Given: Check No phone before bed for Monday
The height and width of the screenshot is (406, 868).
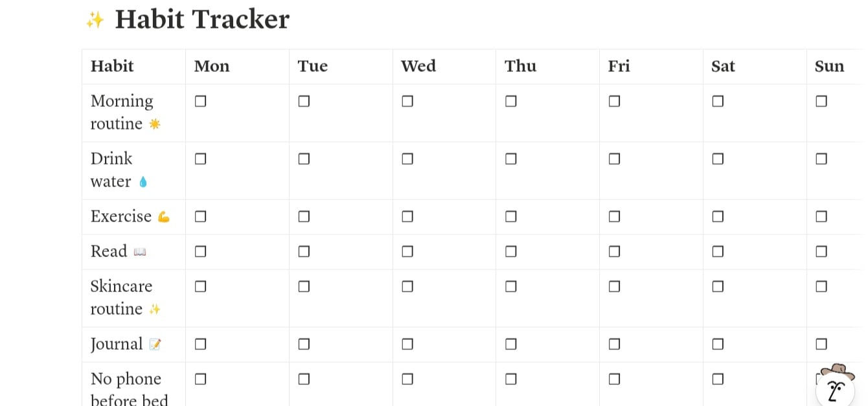Looking at the screenshot, I should click(201, 379).
